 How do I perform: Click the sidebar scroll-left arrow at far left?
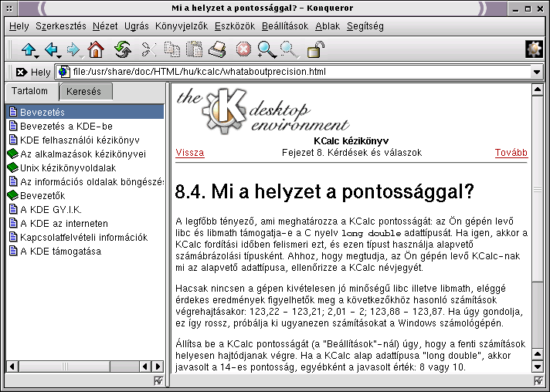12,367
